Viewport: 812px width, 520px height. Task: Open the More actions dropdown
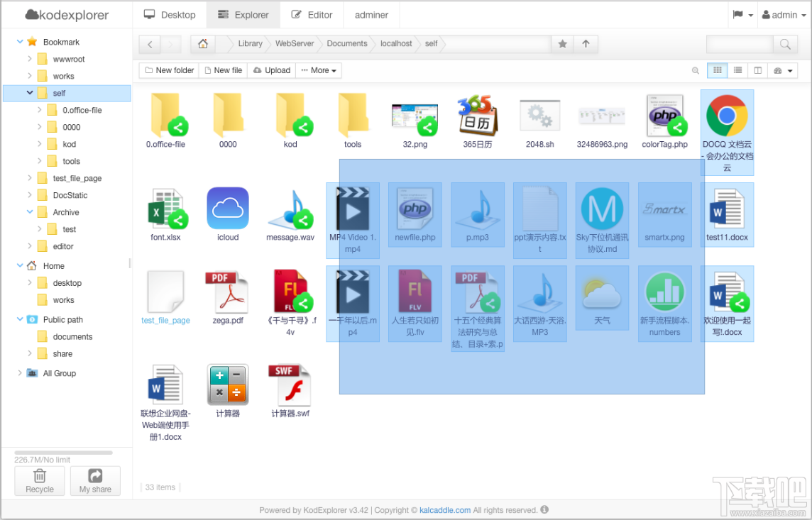(x=319, y=70)
